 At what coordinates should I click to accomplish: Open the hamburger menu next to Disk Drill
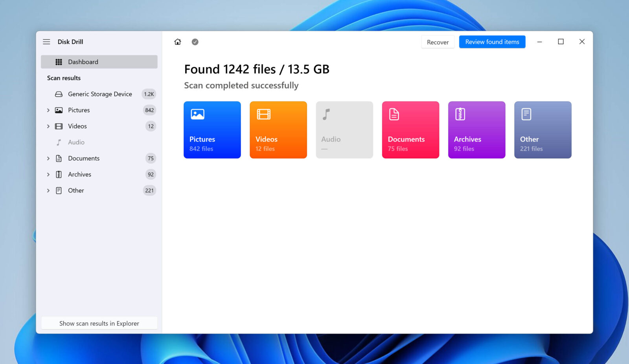pos(46,42)
